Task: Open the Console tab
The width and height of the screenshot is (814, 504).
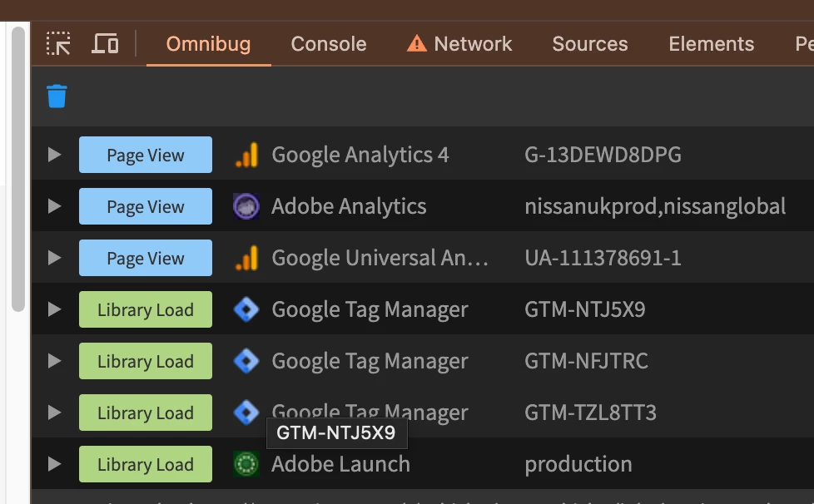Action: click(x=329, y=44)
